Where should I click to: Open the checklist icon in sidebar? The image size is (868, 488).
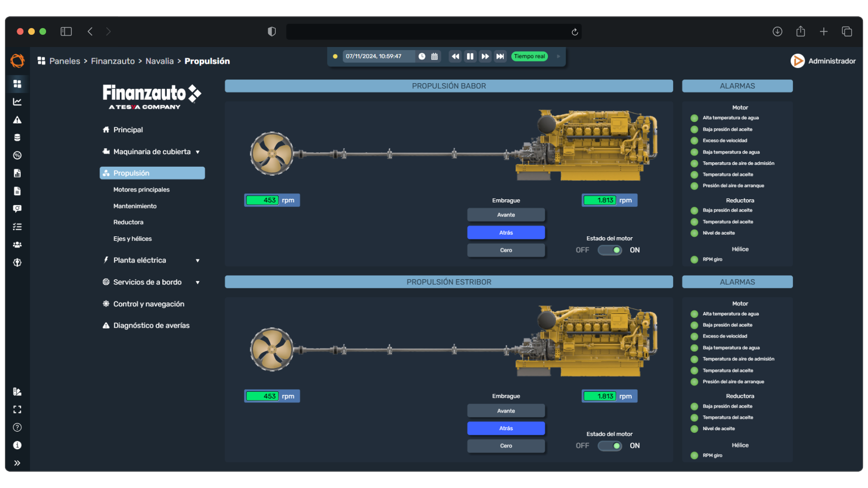[x=17, y=226]
